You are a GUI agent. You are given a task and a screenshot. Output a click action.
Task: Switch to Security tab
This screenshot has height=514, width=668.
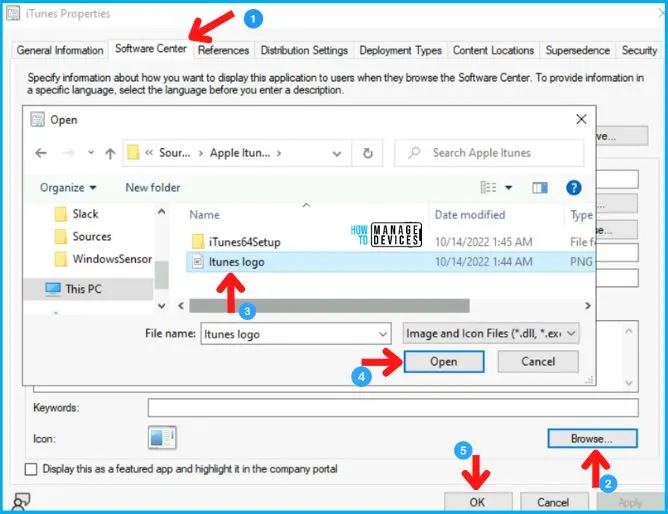[x=639, y=50]
